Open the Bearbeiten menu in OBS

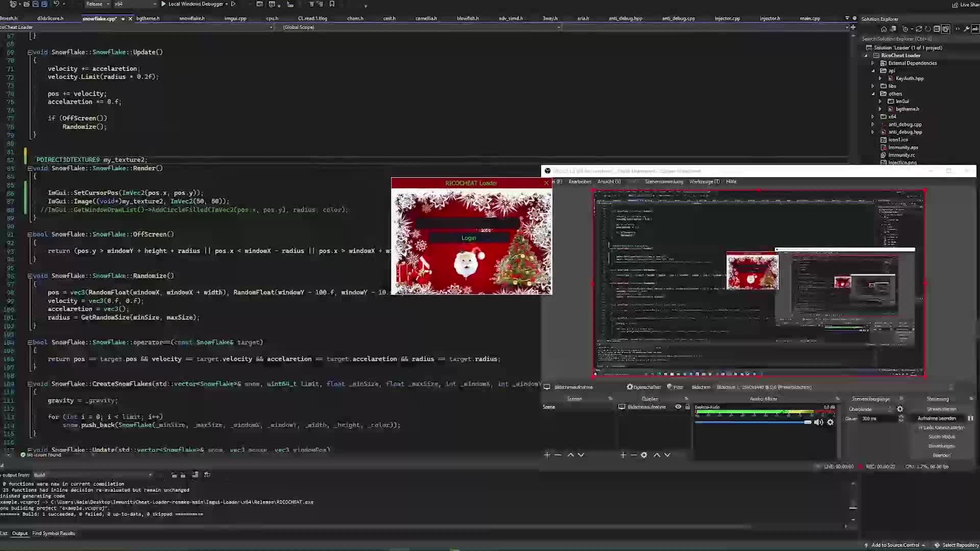[x=579, y=181]
